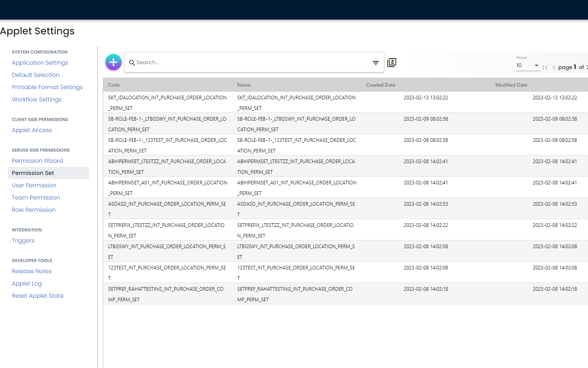
Task: Click the add new permission set plus button
Action: pyautogui.click(x=114, y=62)
